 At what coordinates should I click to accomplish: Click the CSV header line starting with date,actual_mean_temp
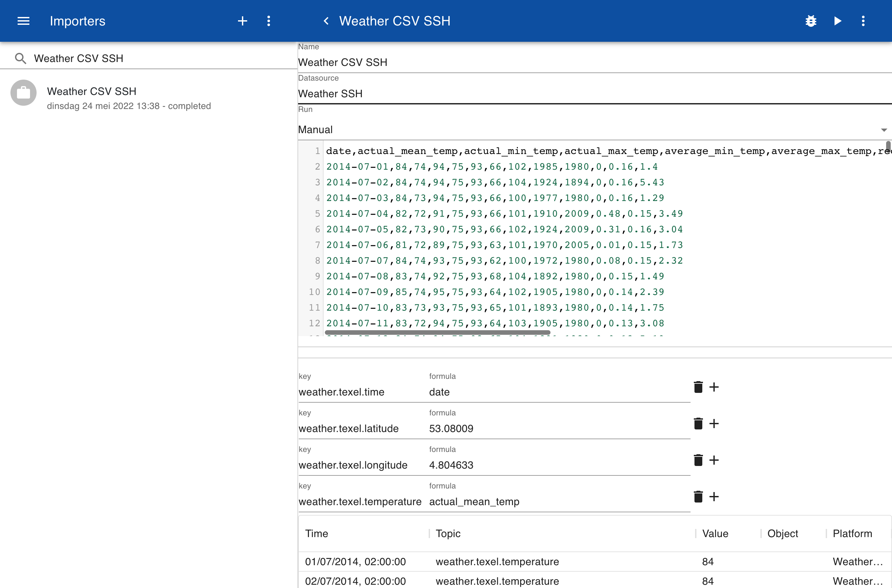click(608, 151)
